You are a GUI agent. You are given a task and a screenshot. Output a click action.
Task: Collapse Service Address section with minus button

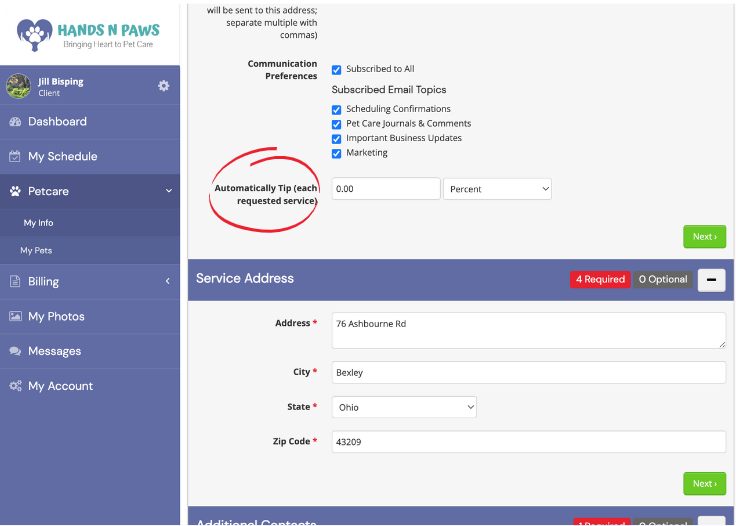tap(711, 280)
